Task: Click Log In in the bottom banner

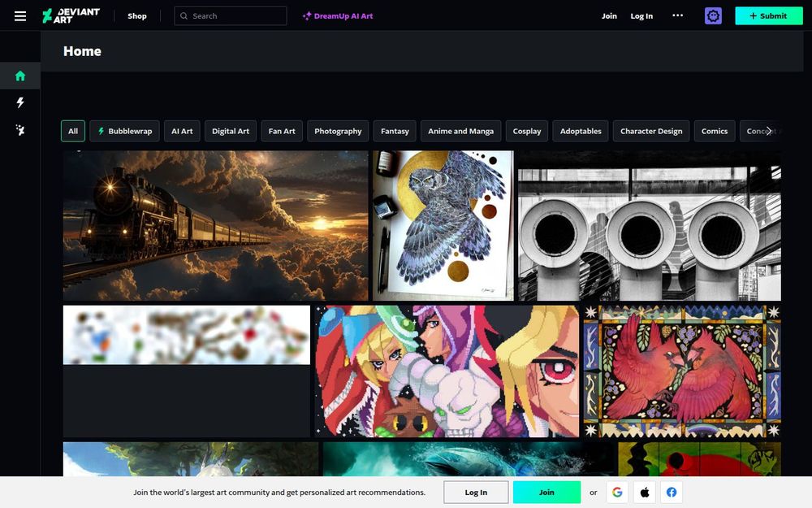Action: pos(476,493)
